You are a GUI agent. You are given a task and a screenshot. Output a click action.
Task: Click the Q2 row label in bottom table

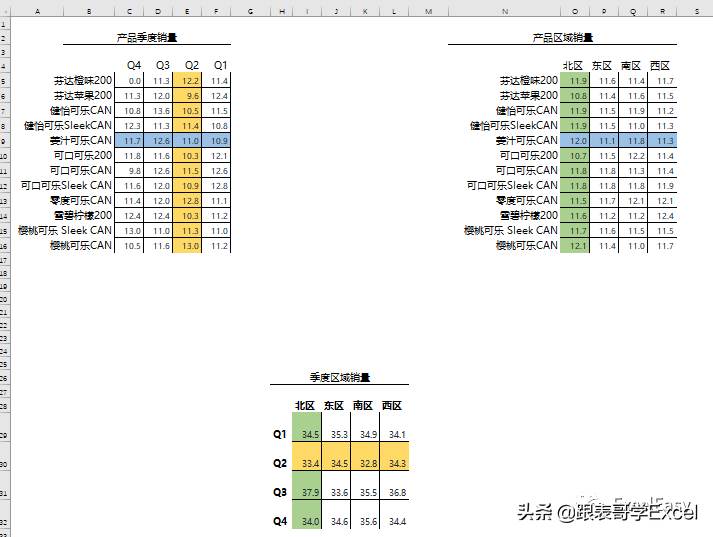pyautogui.click(x=280, y=463)
